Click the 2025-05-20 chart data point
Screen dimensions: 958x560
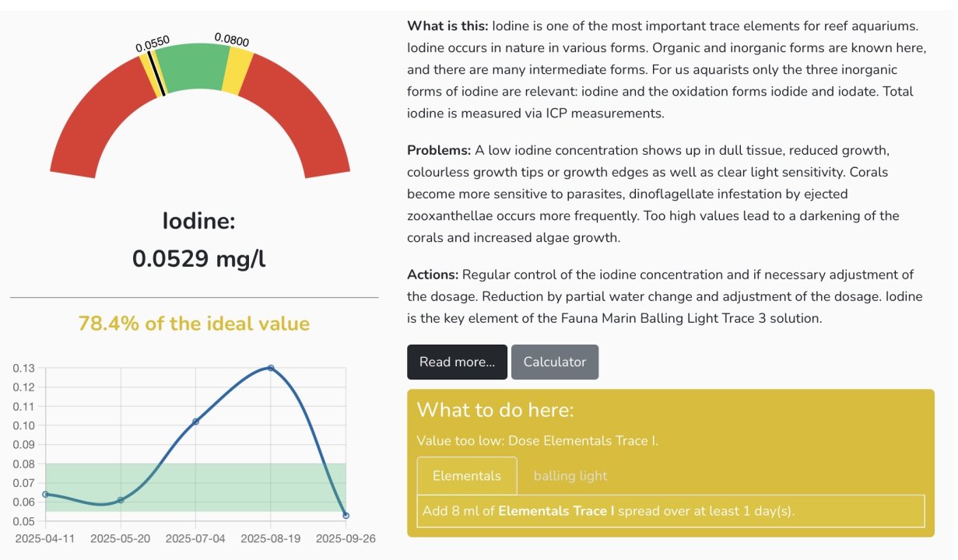click(121, 500)
